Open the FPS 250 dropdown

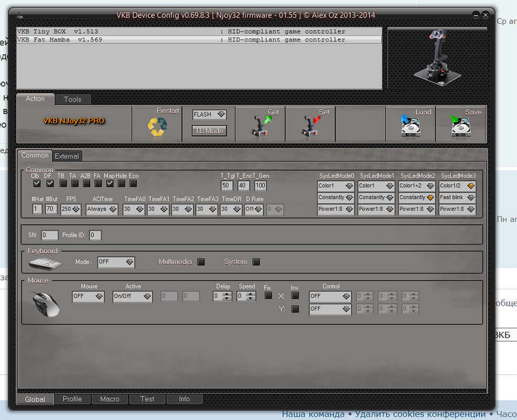[70, 209]
